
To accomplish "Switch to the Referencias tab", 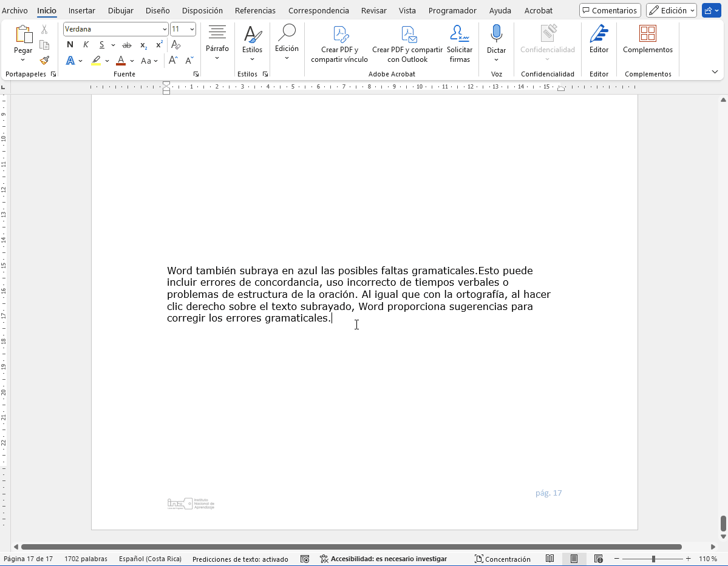I will pos(255,10).
